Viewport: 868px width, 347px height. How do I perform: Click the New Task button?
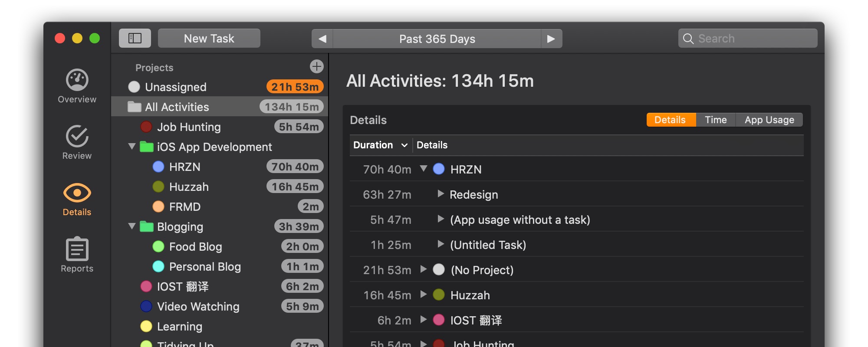[209, 39]
